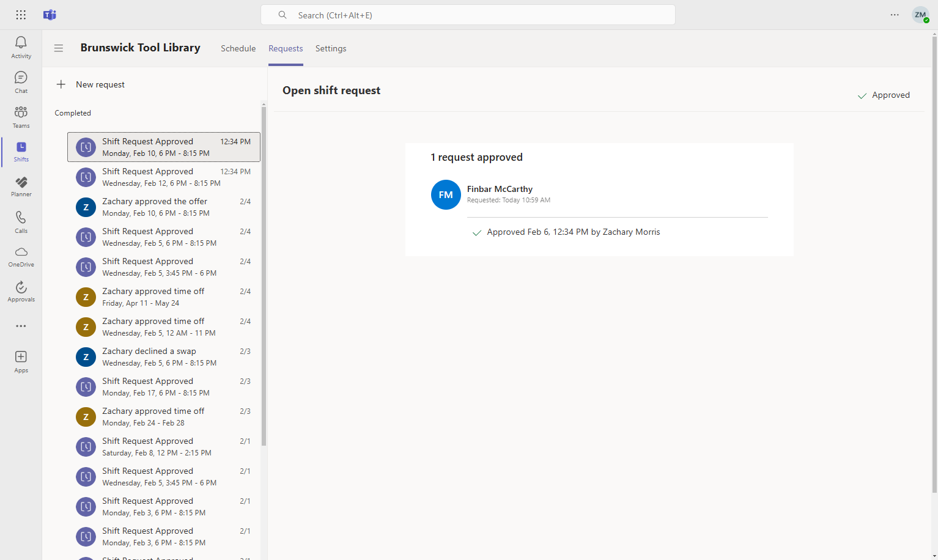938x560 pixels.
Task: Click the requests list scrollbar
Action: coord(264,275)
